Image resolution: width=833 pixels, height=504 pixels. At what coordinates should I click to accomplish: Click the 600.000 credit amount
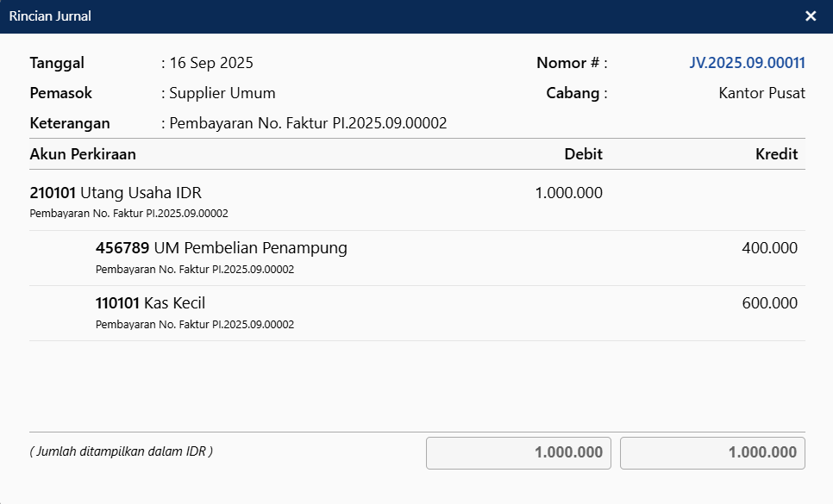(769, 303)
